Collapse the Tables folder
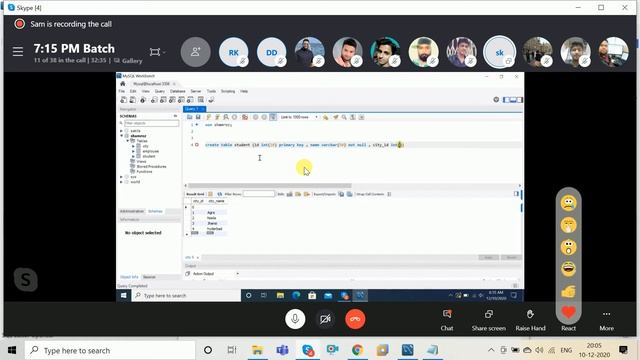 point(127,141)
